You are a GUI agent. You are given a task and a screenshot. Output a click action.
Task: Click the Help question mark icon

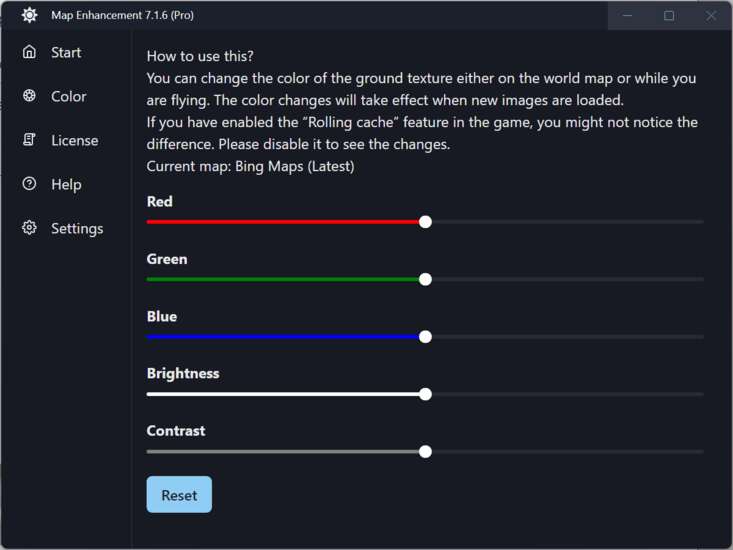[x=29, y=184]
